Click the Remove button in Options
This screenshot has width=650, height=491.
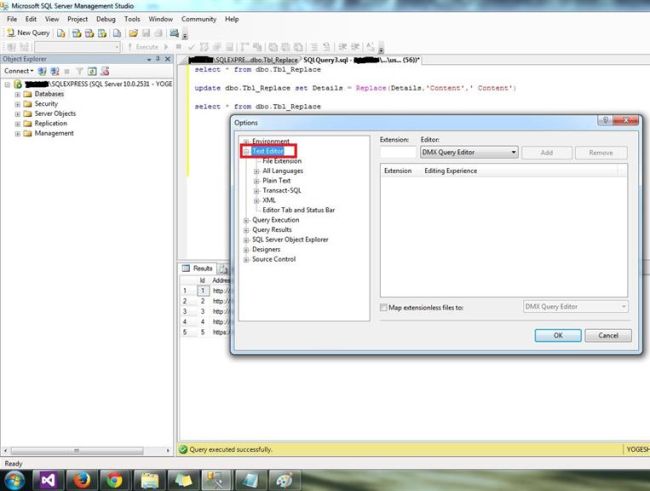[x=601, y=153]
